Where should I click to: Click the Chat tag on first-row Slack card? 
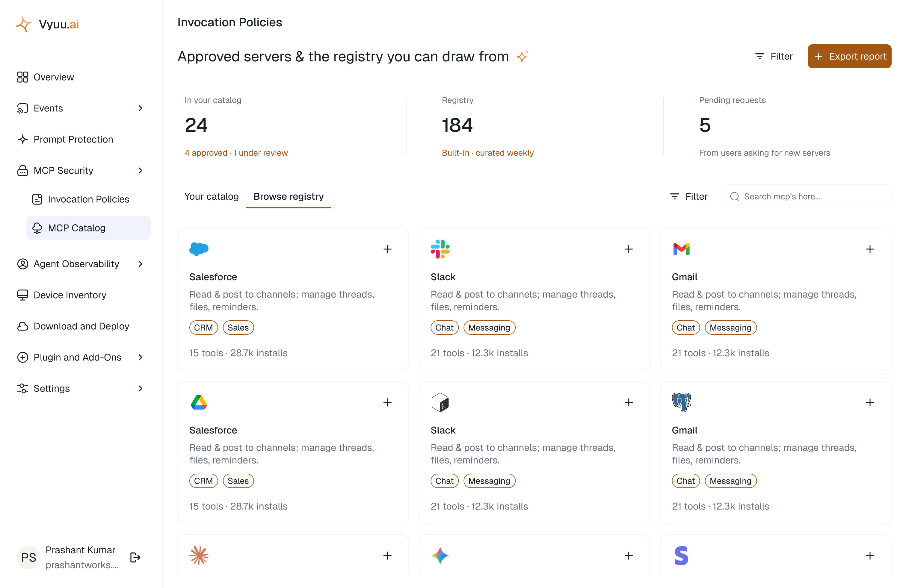click(x=444, y=328)
